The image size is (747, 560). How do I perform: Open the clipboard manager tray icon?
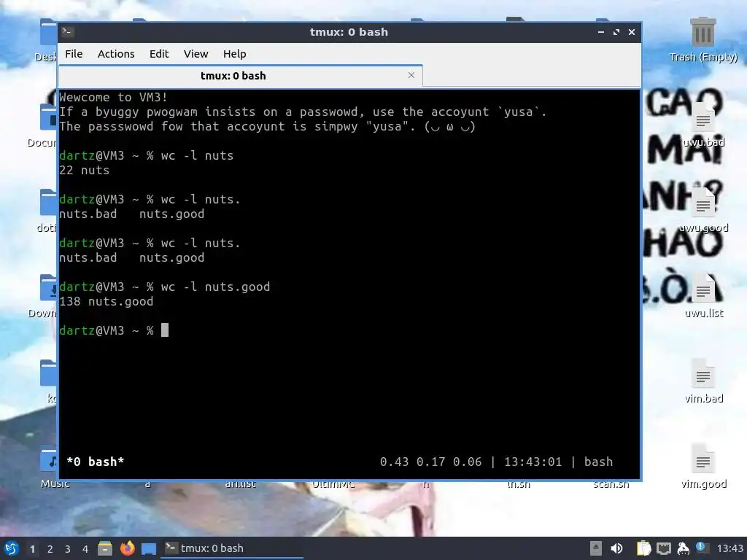643,548
